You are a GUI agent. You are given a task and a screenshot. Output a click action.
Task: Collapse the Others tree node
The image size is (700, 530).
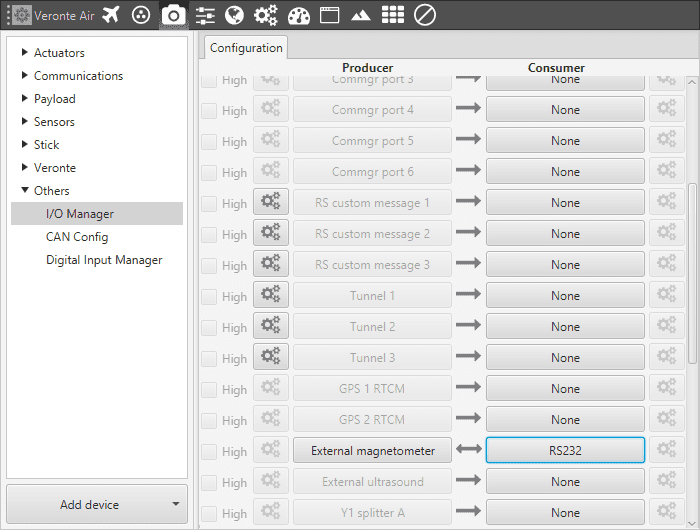coord(25,190)
